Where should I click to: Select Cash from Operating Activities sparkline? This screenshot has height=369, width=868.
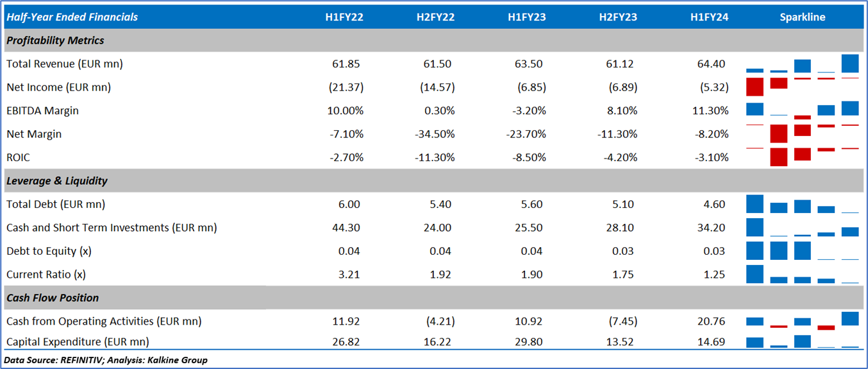pos(803,321)
